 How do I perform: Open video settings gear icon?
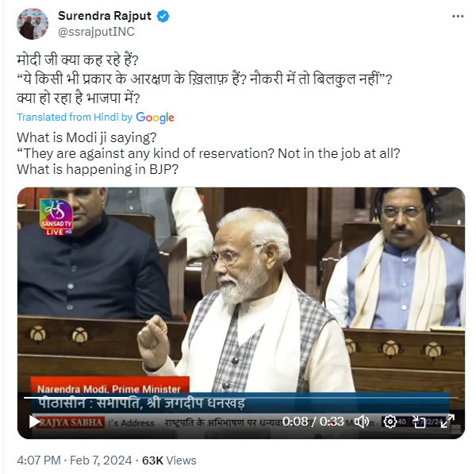[x=390, y=422]
